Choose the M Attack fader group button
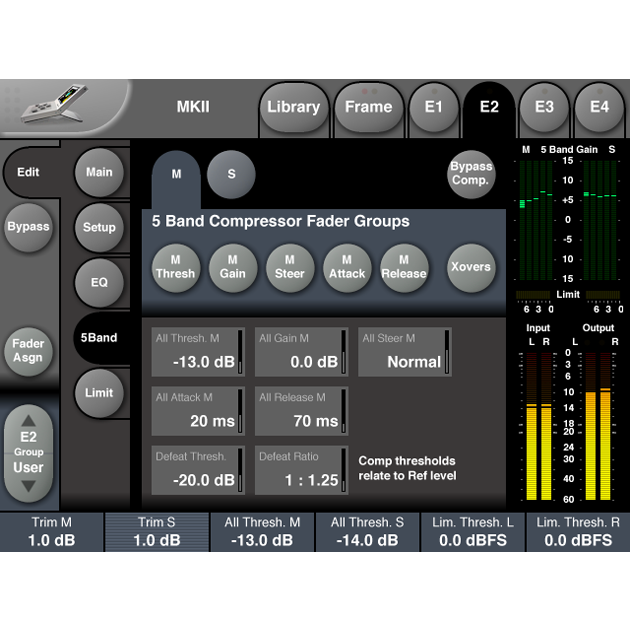The width and height of the screenshot is (630, 630). click(x=347, y=267)
